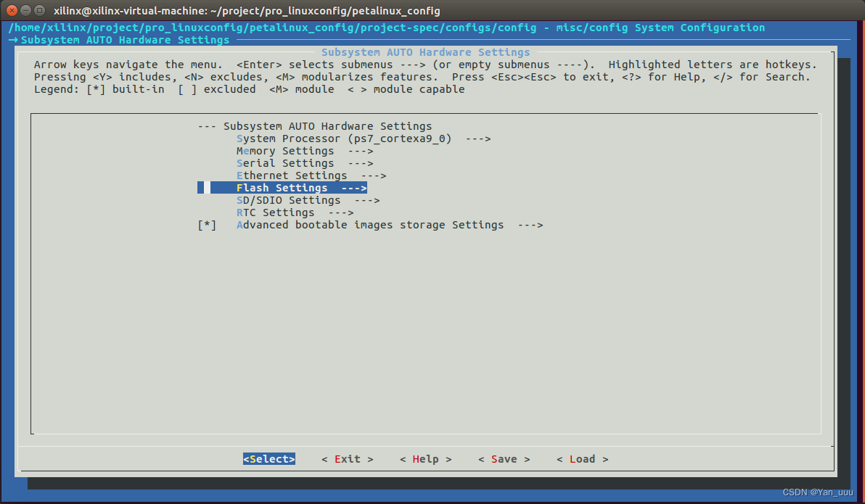
Task: Open Help for the current menu
Action: pos(425,458)
